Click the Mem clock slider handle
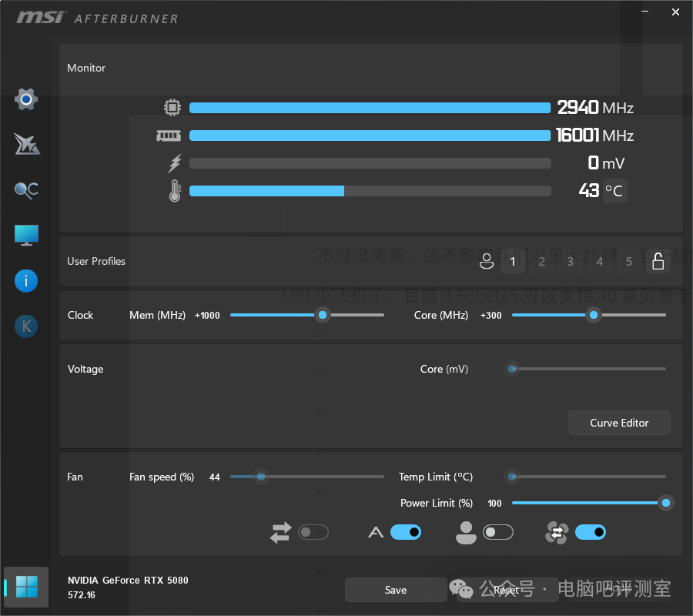Viewport: 693px width, 616px height. point(323,315)
